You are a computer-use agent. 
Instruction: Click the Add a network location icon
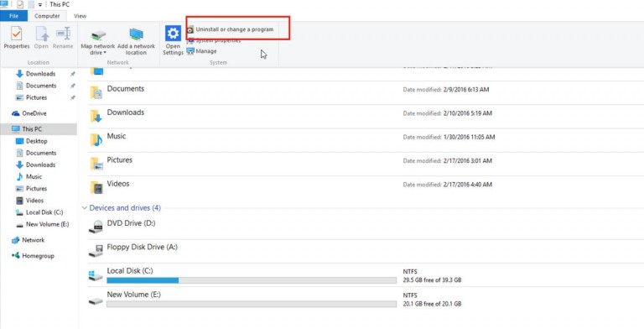point(136,34)
